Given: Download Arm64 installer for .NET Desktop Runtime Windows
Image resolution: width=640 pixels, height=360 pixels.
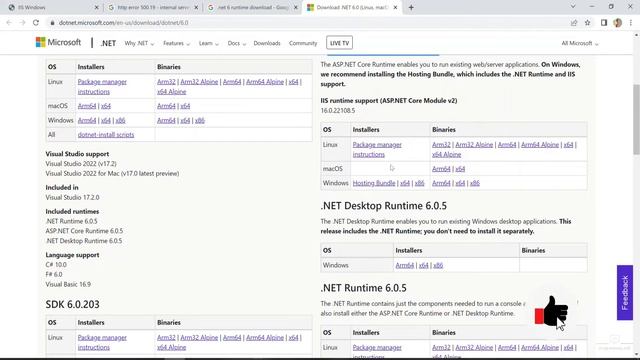Looking at the screenshot, I should pos(404,265).
